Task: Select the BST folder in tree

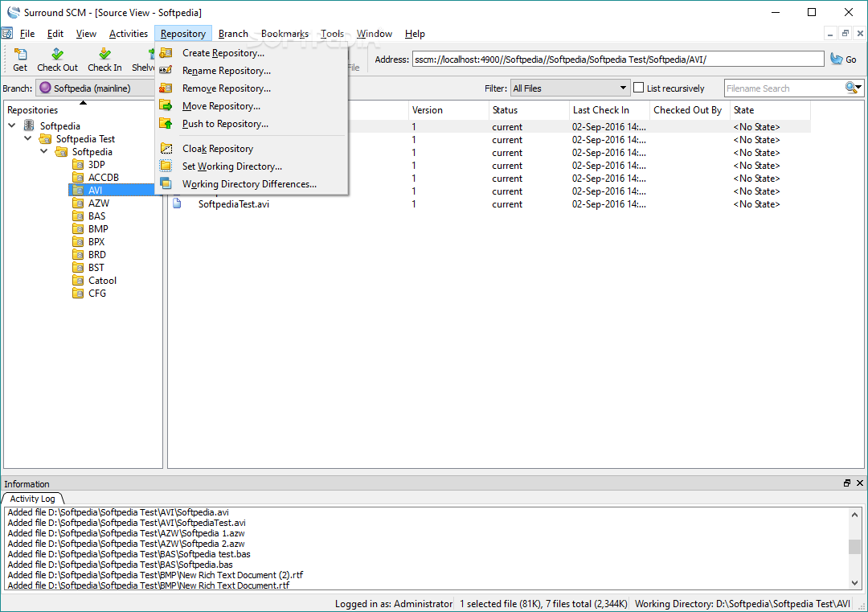Action: [96, 268]
